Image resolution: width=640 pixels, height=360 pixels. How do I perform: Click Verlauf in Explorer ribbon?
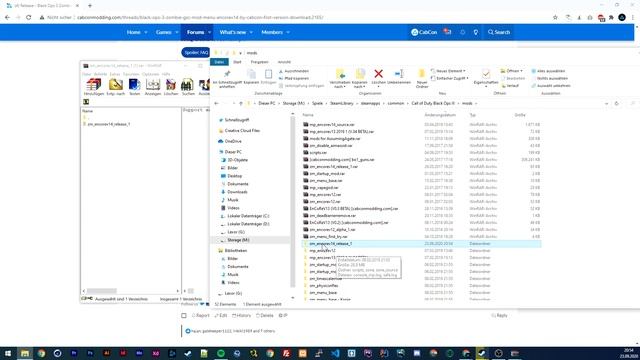510,86
